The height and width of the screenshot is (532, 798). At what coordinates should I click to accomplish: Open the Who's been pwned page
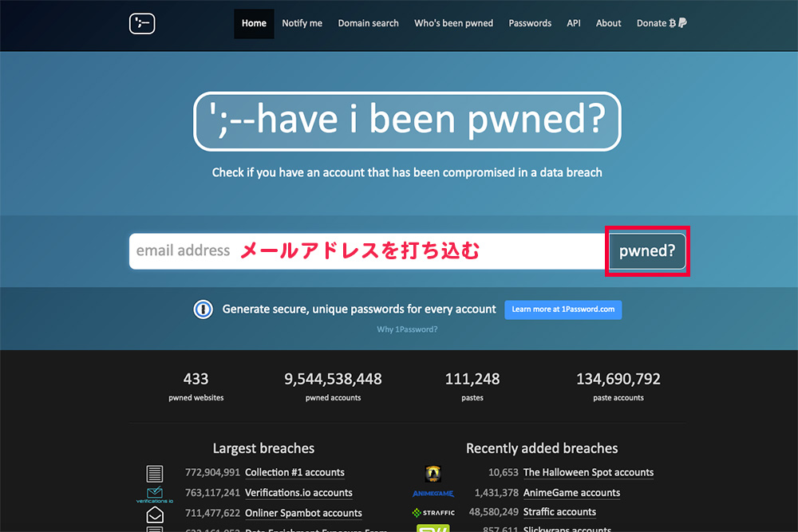click(453, 23)
